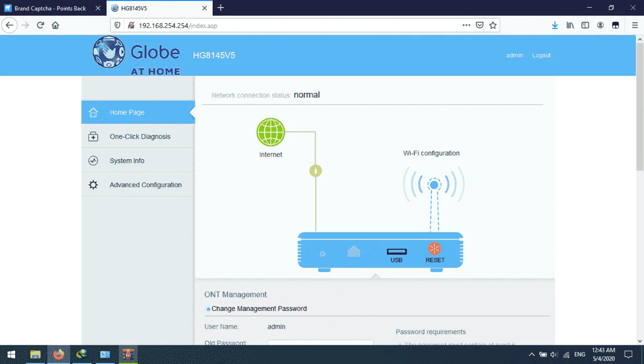Open the Firefox downloads panel

pos(555,25)
